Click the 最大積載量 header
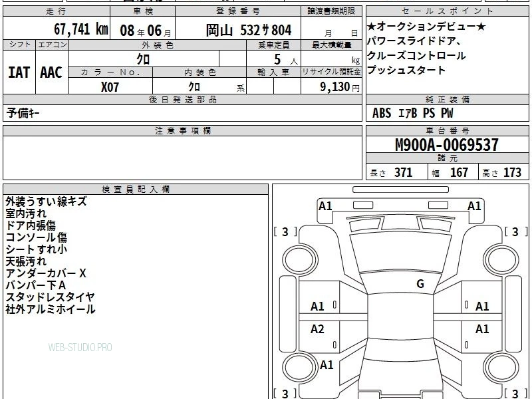This screenshot has width=532, height=399. click(x=331, y=45)
